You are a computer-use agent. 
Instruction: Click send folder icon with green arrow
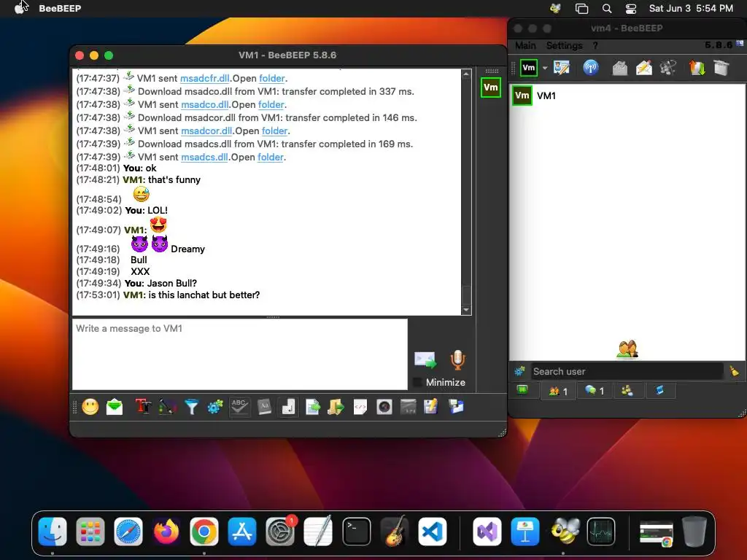[336, 407]
